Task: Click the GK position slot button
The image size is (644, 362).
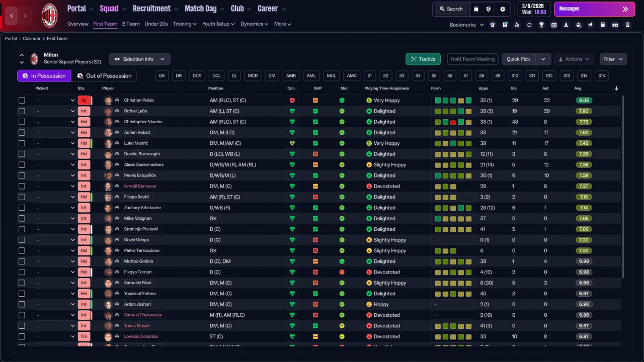Action: [162, 76]
